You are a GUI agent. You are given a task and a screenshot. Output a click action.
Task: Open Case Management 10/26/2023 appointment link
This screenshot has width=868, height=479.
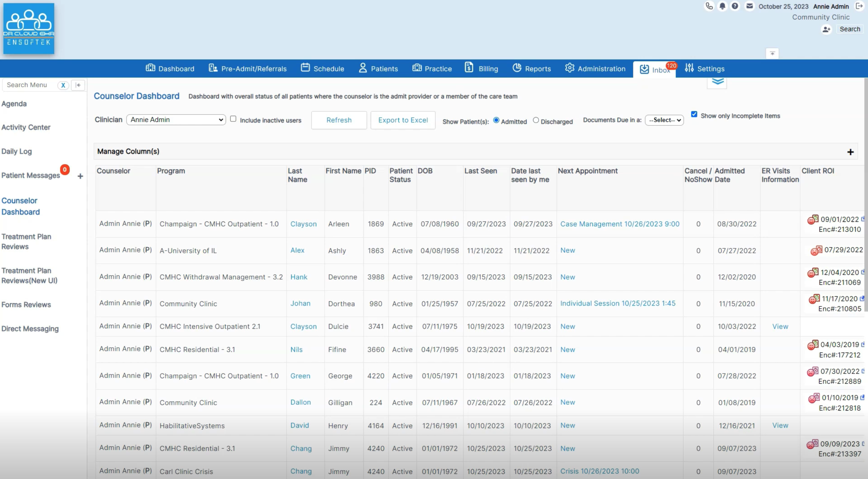tap(620, 223)
